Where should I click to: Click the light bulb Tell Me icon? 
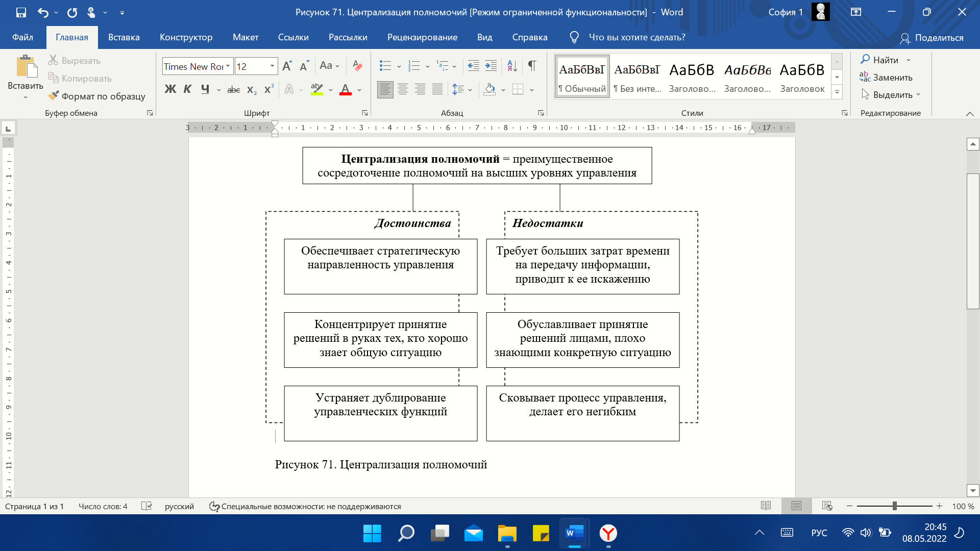574,37
